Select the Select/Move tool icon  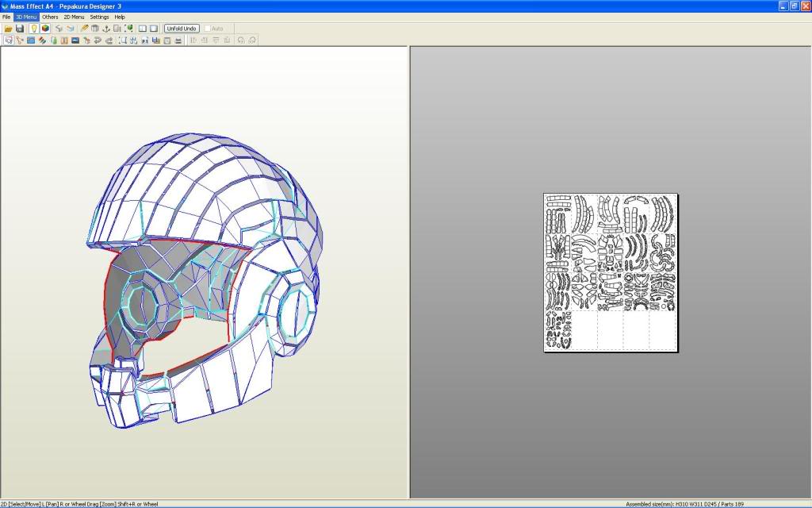(x=9, y=40)
